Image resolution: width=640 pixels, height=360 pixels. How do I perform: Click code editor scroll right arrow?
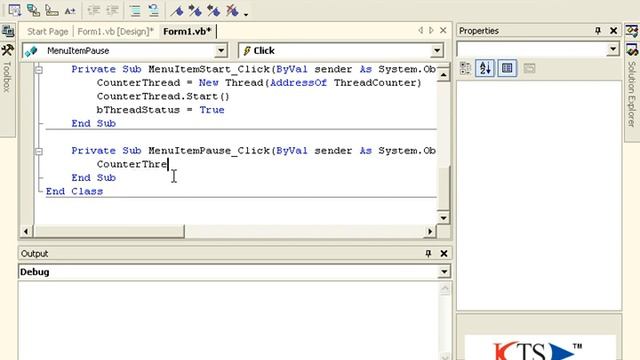coord(430,232)
